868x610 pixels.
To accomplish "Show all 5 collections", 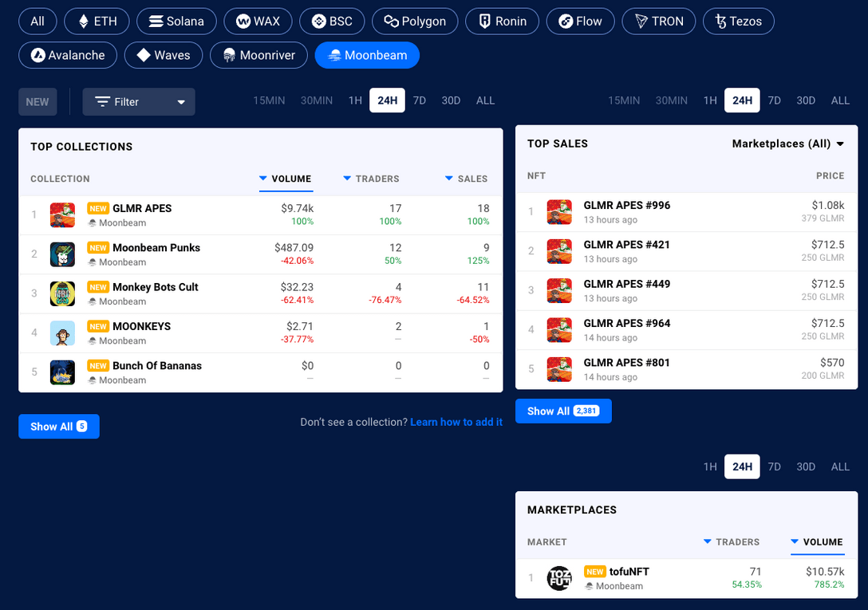I will pyautogui.click(x=59, y=427).
